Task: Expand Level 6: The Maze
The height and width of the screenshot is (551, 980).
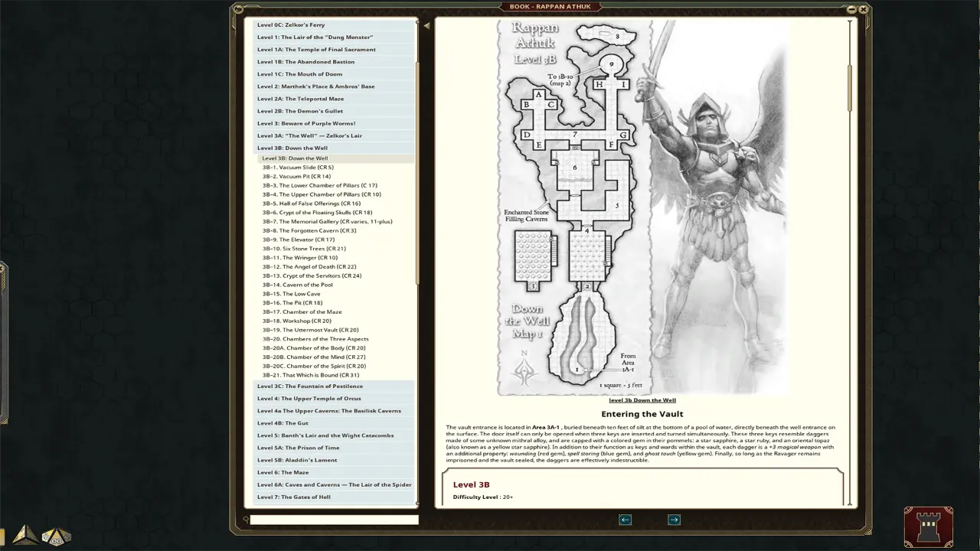Action: pyautogui.click(x=334, y=472)
